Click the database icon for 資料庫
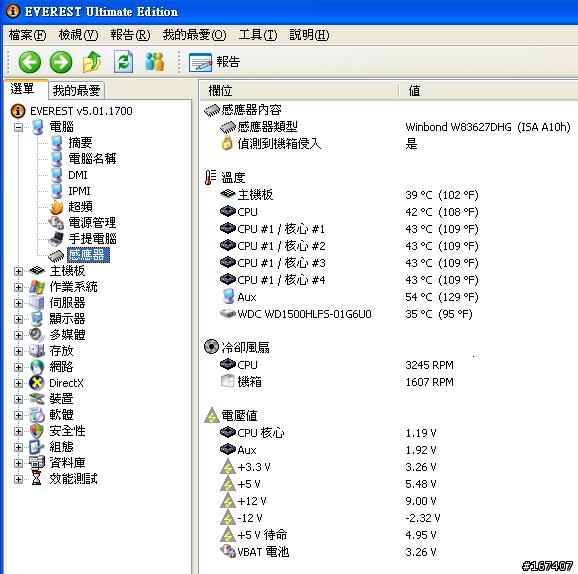The image size is (578, 574). pos(37,462)
